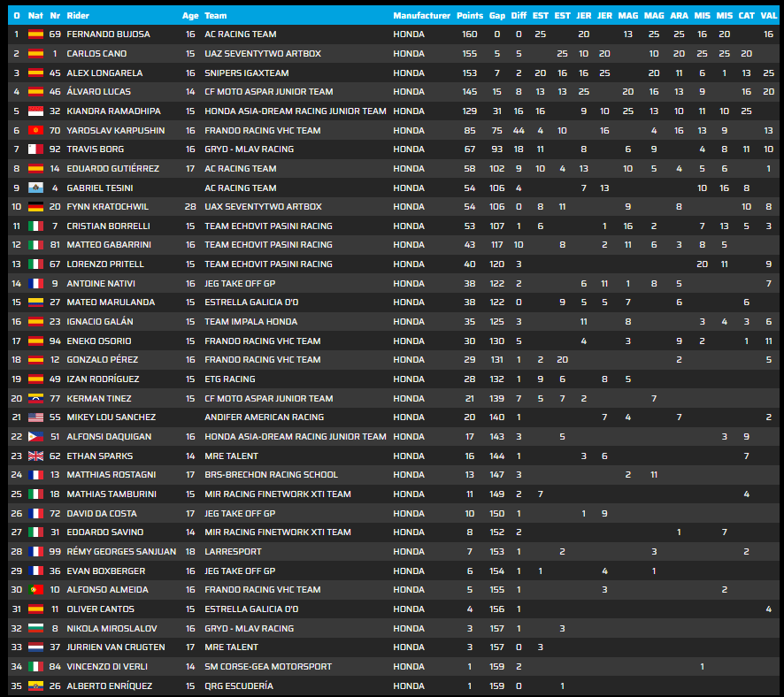
Task: Open rider Eneko Osorio
Action: pyautogui.click(x=99, y=341)
